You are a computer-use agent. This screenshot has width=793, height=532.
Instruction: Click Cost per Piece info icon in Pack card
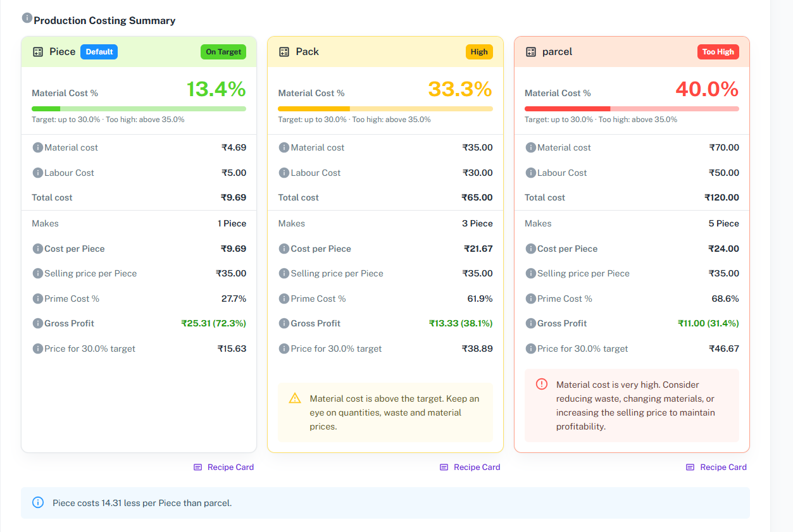coord(284,249)
